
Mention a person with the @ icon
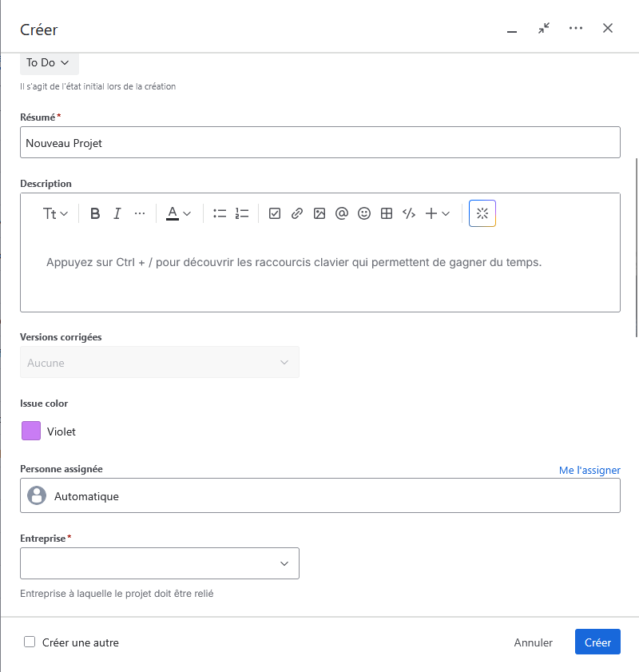[342, 213]
